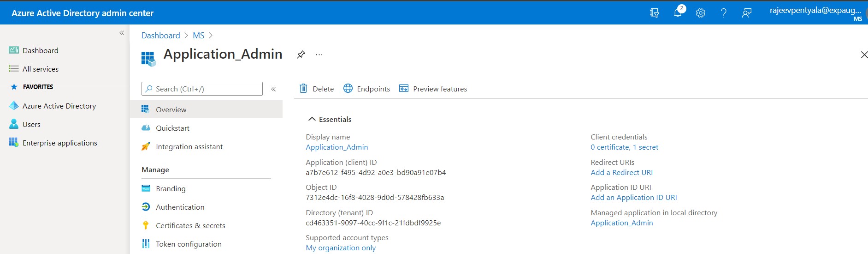This screenshot has height=254, width=868.
Task: Collapse the left navigation sidebar
Action: click(122, 33)
